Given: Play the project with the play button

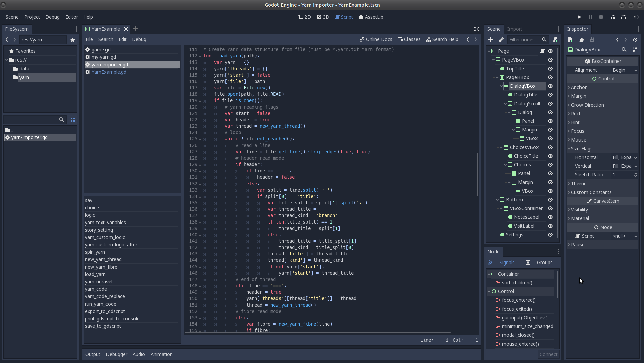Looking at the screenshot, I should pyautogui.click(x=579, y=17).
